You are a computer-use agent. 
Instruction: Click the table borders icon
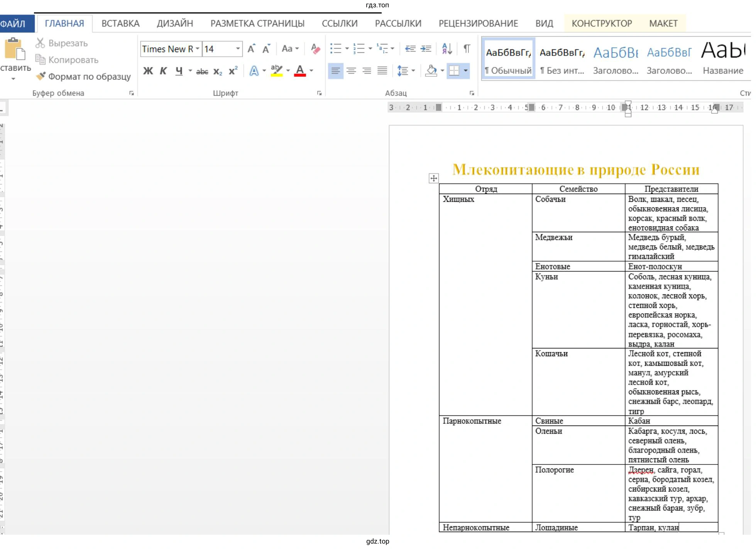[454, 71]
